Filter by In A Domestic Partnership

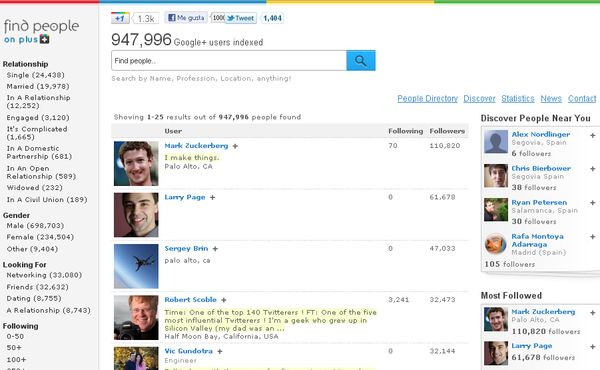(39, 152)
